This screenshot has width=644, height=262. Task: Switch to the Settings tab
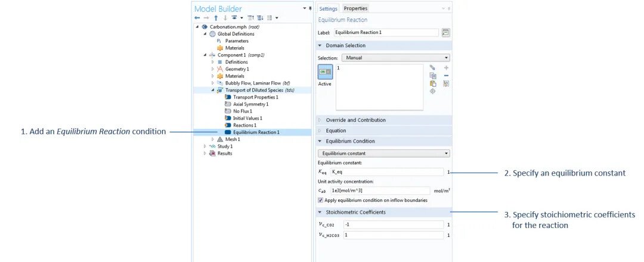coord(328,8)
